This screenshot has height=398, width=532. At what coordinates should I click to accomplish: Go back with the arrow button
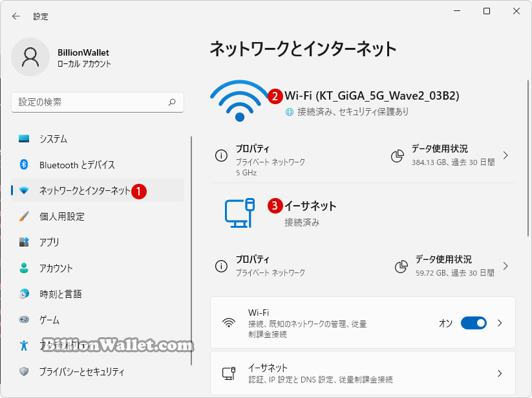click(16, 16)
